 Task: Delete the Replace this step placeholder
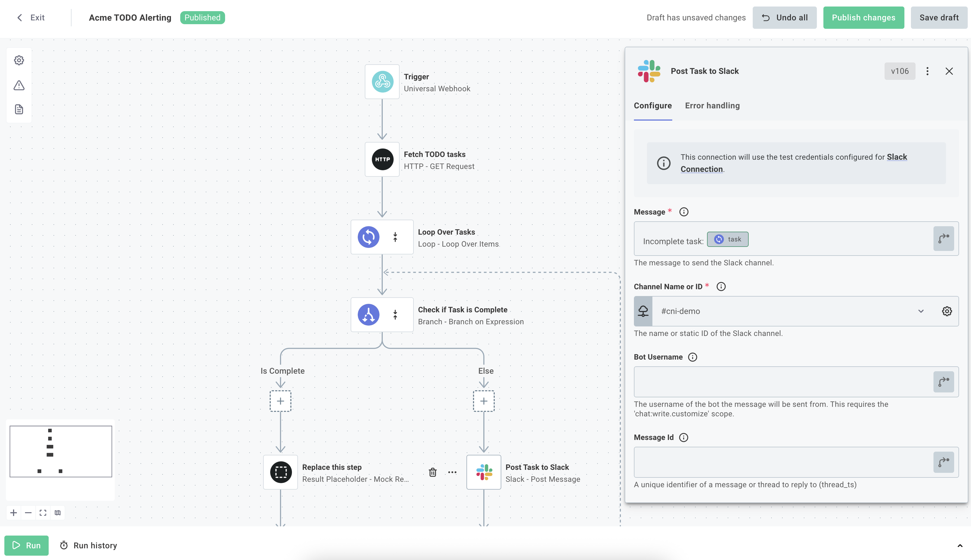(x=432, y=472)
